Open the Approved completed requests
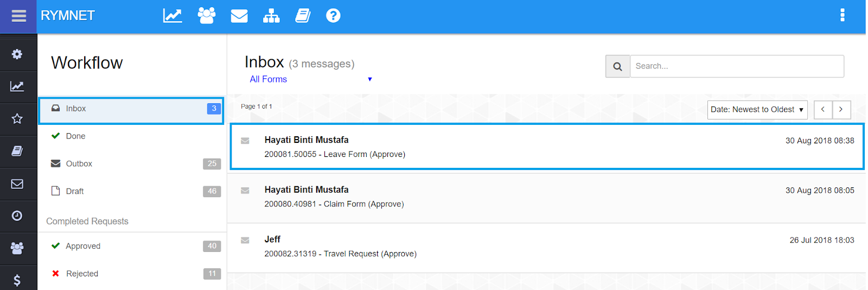Viewport: 868px width, 290px height. (83, 246)
